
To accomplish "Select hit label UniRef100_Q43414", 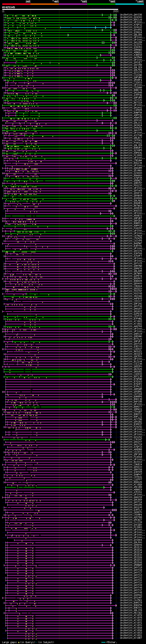I will [x=131, y=125].
